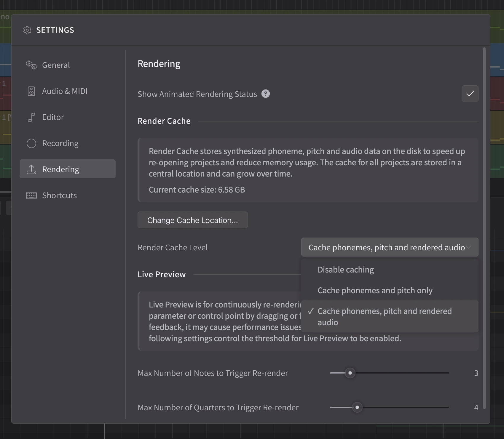Choose the Disable caching option
504x439 pixels.
tap(346, 270)
